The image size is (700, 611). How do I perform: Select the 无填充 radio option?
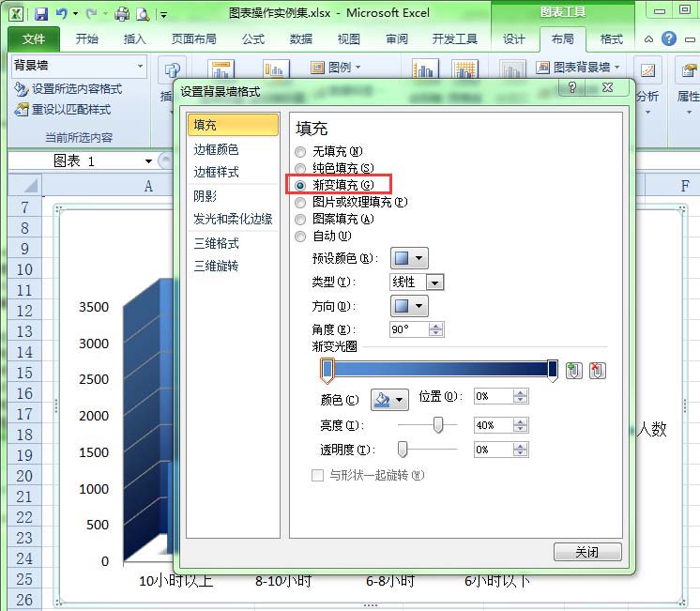300,152
